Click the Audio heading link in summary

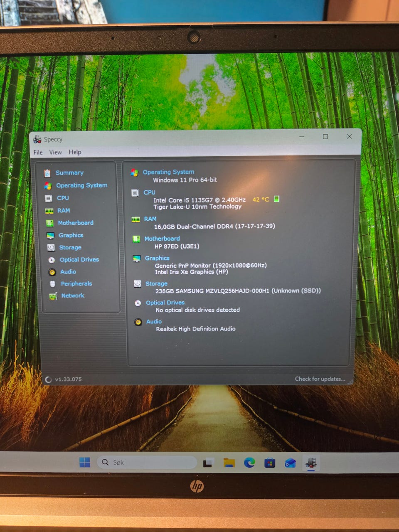tap(154, 322)
